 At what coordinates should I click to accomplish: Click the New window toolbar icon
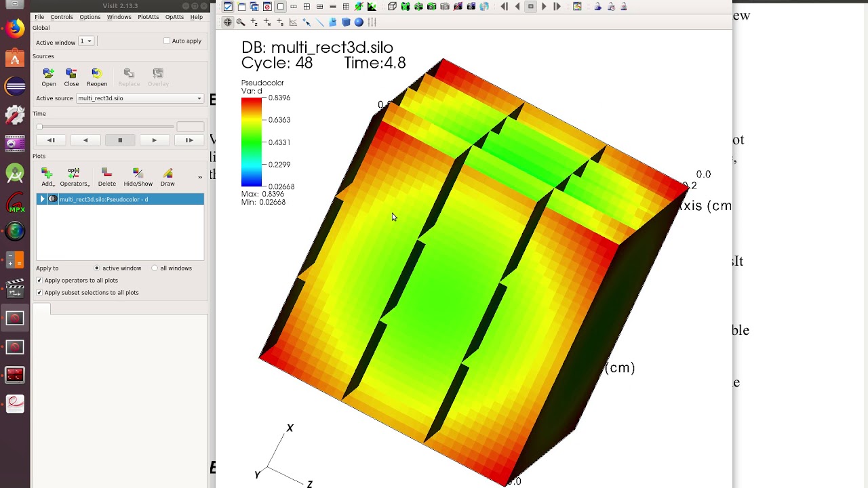click(241, 7)
